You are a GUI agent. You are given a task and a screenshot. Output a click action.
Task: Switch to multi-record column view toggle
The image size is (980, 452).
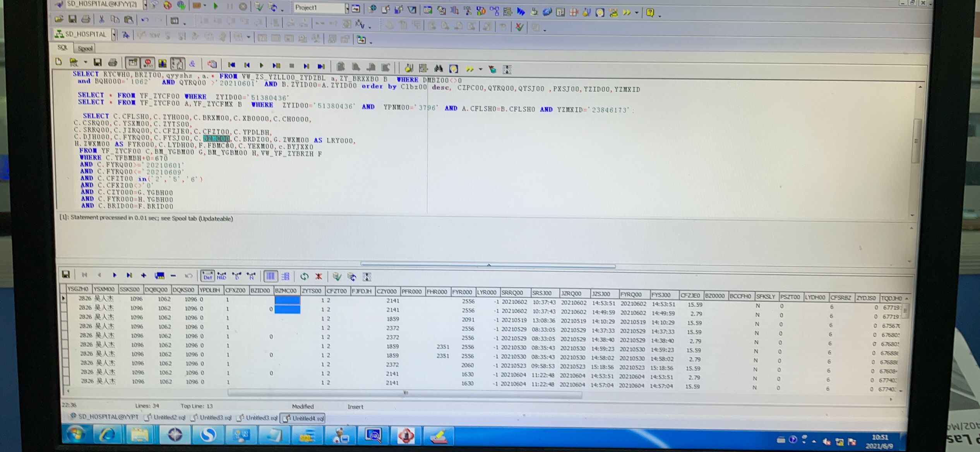click(x=270, y=276)
